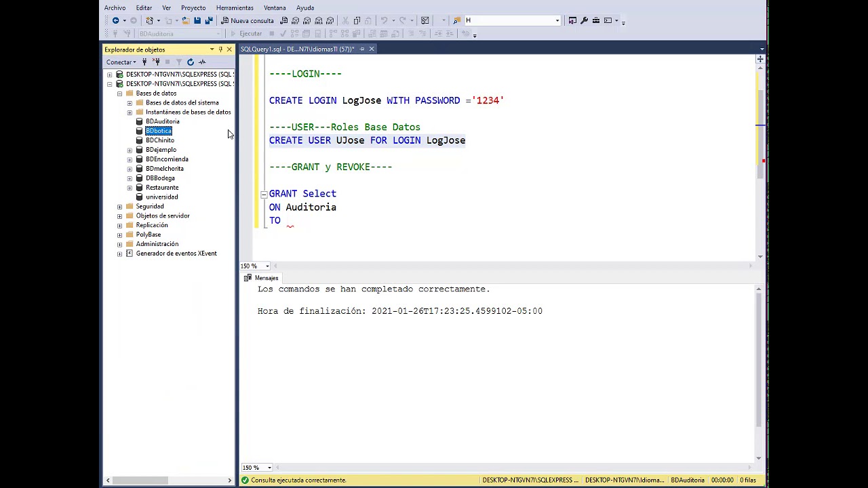Click the connect plug icon in Object Explorer

tap(144, 62)
